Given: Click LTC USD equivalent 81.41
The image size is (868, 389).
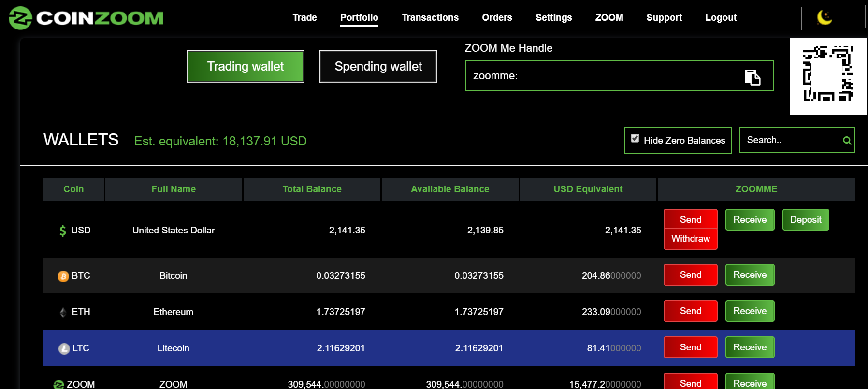Looking at the screenshot, I should coord(614,348).
